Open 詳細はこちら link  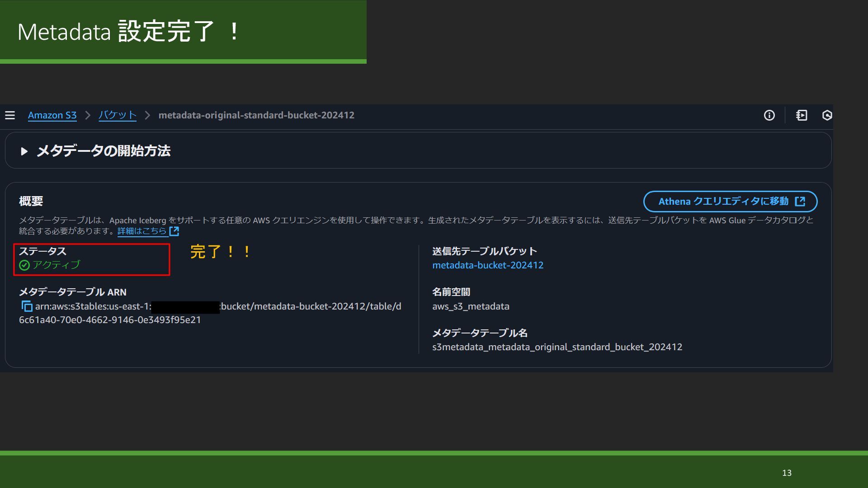point(142,231)
